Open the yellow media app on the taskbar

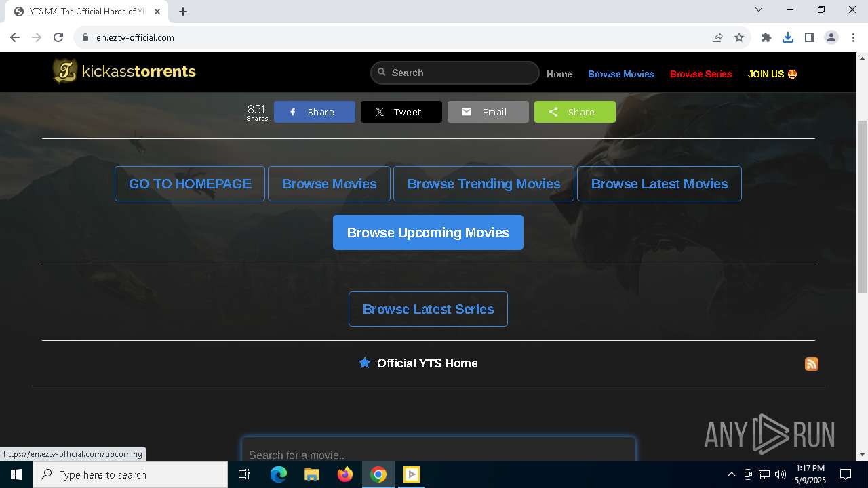coord(412,474)
